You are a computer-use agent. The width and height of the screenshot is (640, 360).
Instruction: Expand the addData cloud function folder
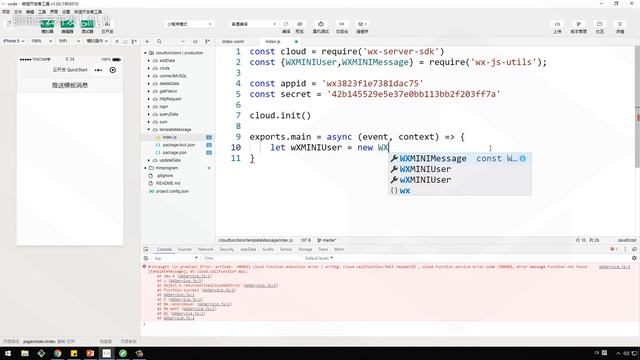click(x=163, y=60)
